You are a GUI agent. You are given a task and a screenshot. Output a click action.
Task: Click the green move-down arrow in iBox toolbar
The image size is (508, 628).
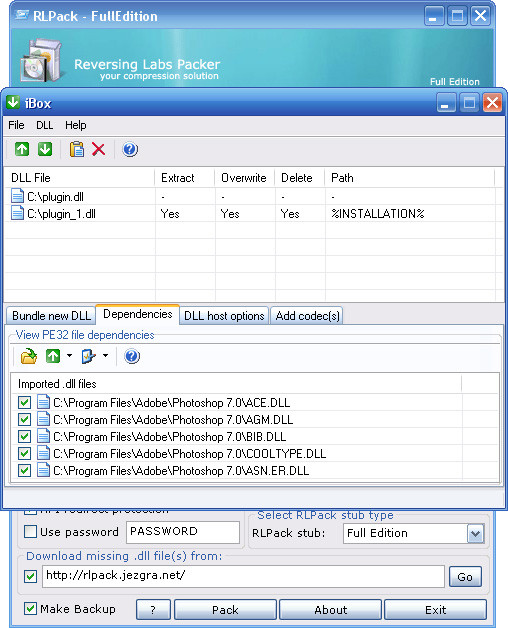pos(45,149)
